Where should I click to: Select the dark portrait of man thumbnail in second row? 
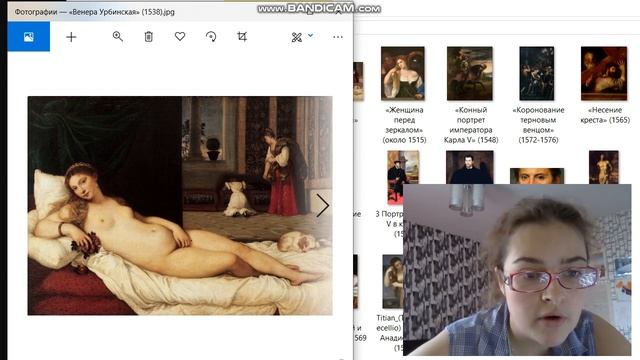click(470, 167)
